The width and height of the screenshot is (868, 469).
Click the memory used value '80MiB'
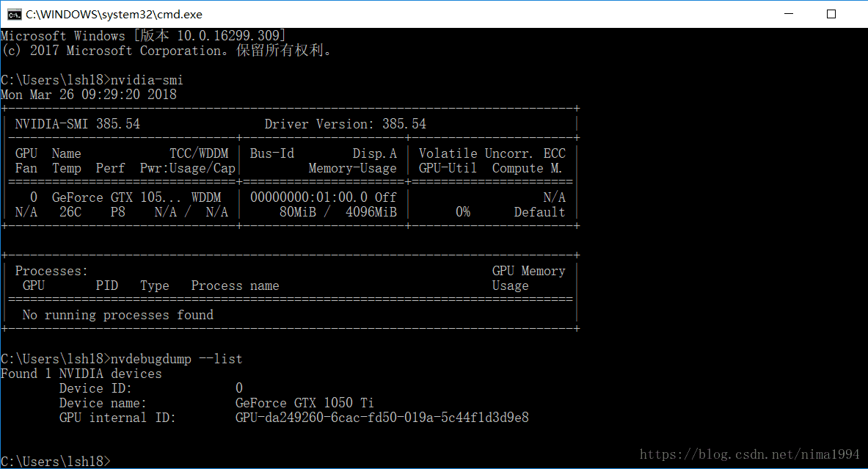coord(298,212)
